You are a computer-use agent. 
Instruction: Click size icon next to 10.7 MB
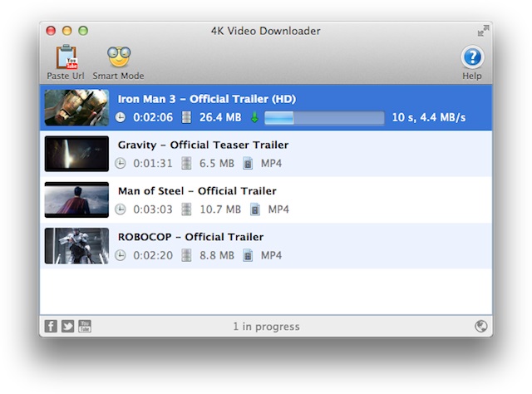tap(186, 209)
